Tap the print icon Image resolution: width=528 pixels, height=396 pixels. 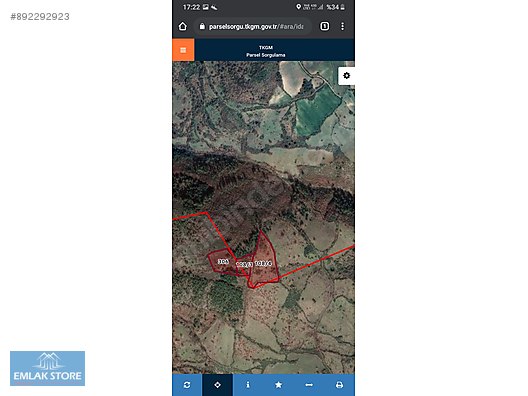339,385
